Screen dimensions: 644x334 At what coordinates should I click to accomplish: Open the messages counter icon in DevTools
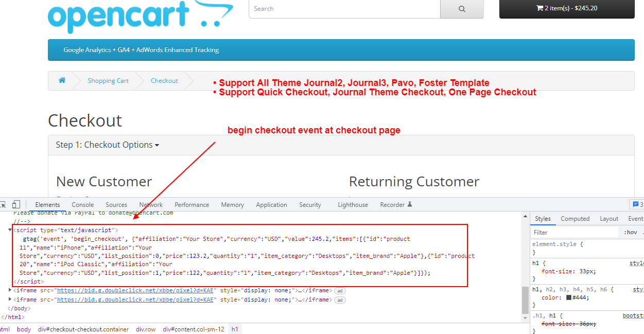coord(637,204)
